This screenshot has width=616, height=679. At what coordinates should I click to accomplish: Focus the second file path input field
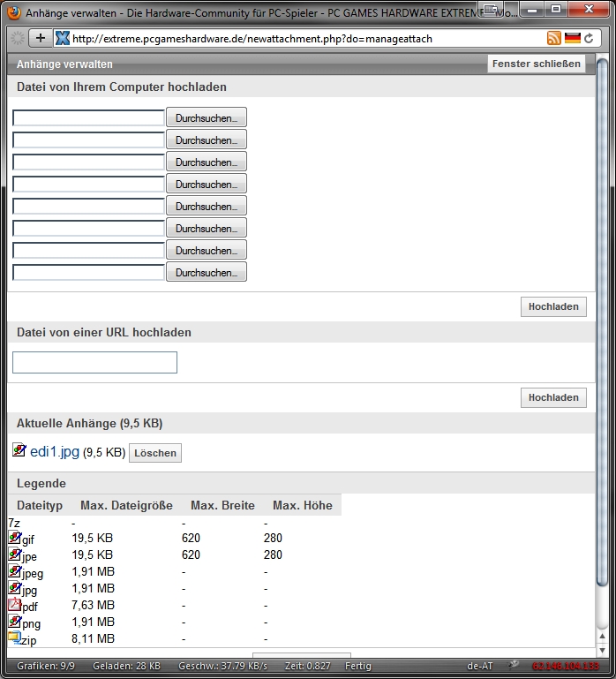click(88, 140)
